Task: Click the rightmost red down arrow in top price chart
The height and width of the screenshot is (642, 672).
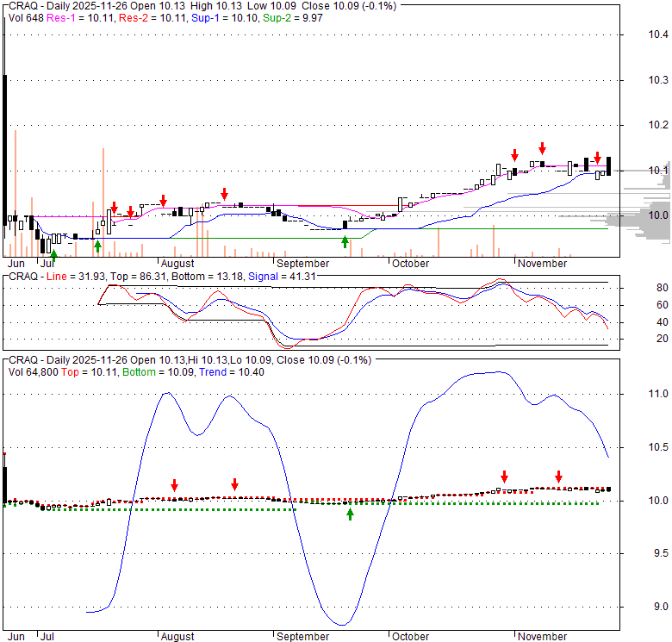Action: point(597,157)
